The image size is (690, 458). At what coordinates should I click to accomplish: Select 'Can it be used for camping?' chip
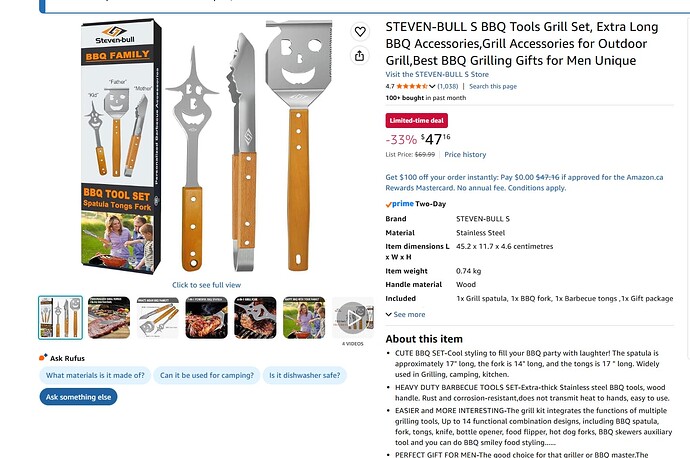point(207,375)
